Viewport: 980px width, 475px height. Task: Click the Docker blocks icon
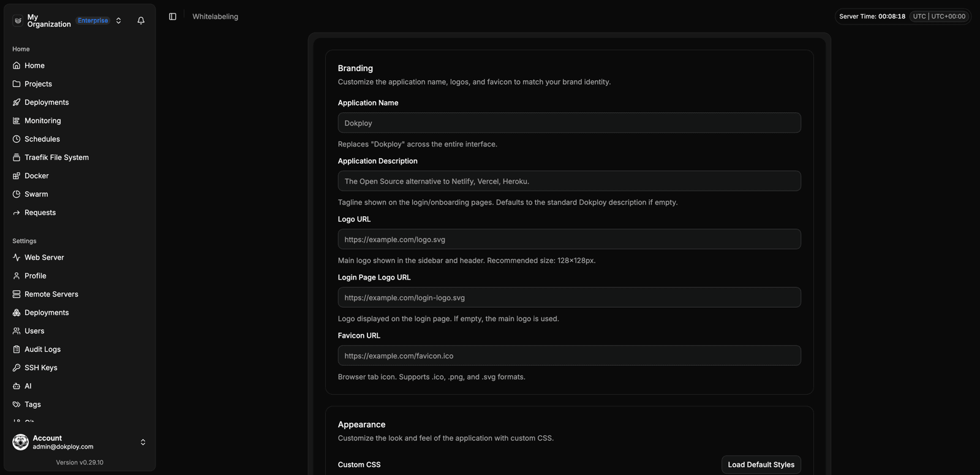pyautogui.click(x=17, y=176)
